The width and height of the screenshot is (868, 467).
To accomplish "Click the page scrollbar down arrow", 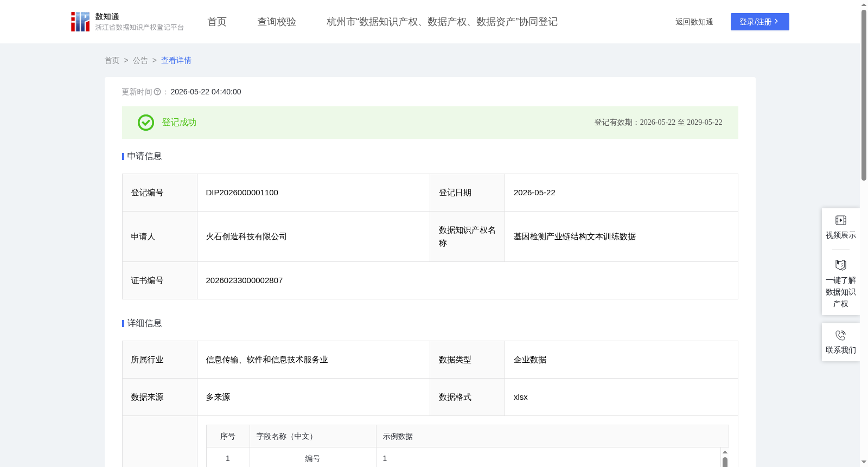I will point(864,463).
